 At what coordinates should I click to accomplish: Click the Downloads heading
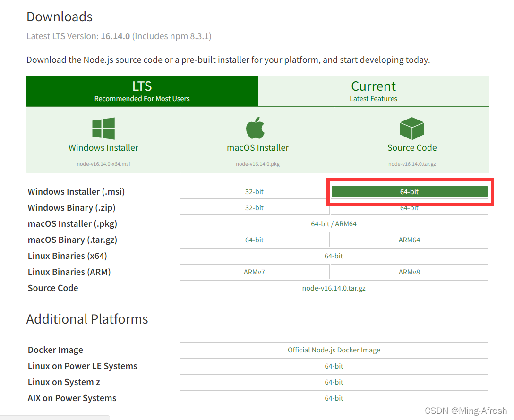(60, 17)
